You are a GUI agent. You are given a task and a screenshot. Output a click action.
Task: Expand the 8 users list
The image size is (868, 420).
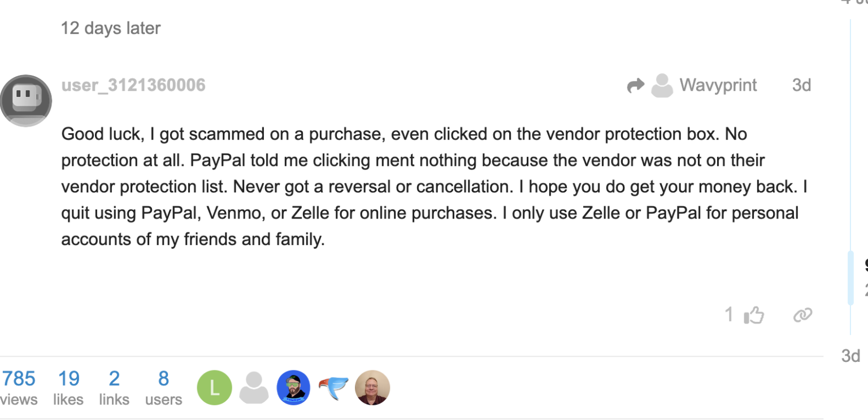163,387
